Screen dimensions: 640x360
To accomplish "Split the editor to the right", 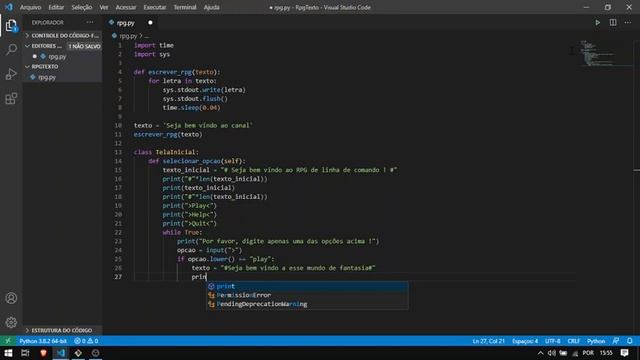I will (x=613, y=22).
